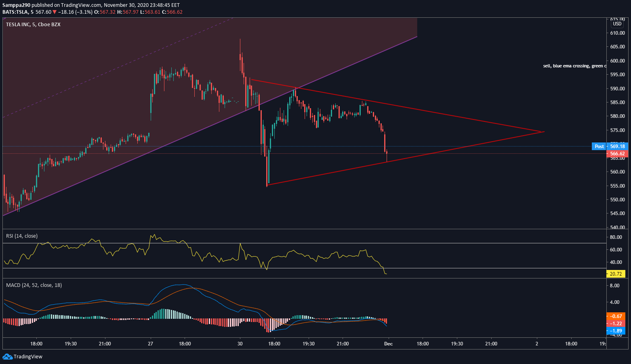Click the blue Post 569.18 price tag
This screenshot has height=364, width=631.
pos(609,146)
